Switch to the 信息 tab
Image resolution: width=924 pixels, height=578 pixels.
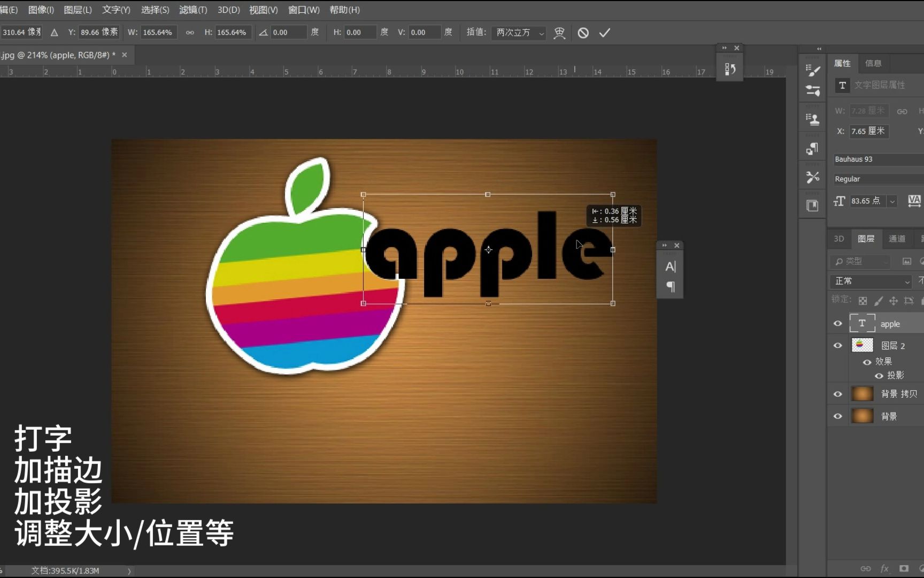pos(873,63)
